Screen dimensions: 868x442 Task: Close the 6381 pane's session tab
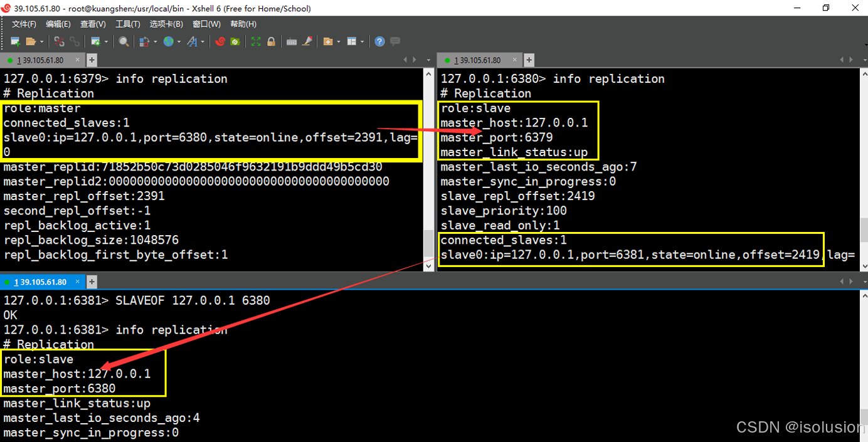[78, 282]
